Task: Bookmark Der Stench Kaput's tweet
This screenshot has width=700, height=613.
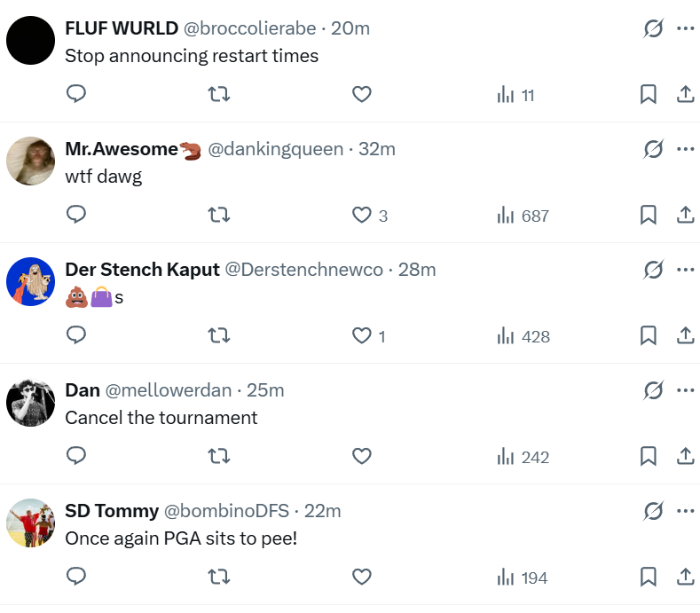Action: tap(649, 335)
